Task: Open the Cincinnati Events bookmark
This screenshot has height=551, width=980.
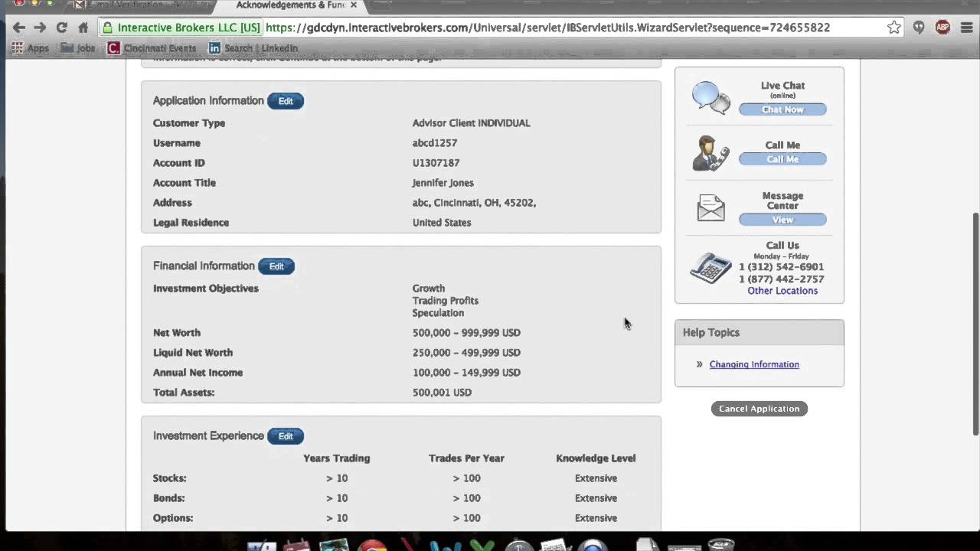Action: click(x=152, y=47)
